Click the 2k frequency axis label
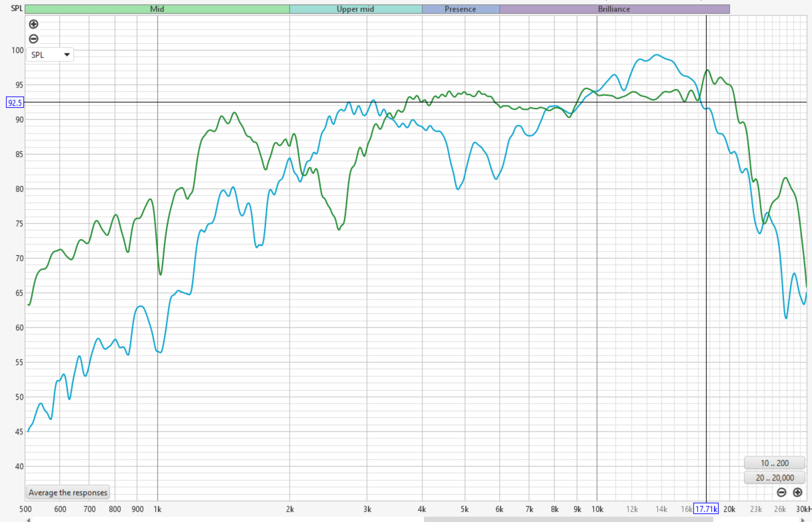This screenshot has height=522, width=812. (290, 509)
